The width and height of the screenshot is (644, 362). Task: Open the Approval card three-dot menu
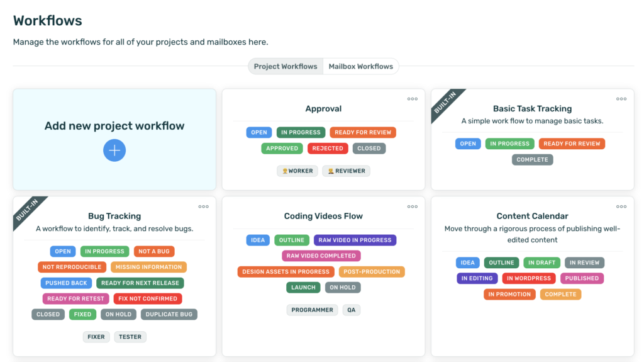click(413, 99)
